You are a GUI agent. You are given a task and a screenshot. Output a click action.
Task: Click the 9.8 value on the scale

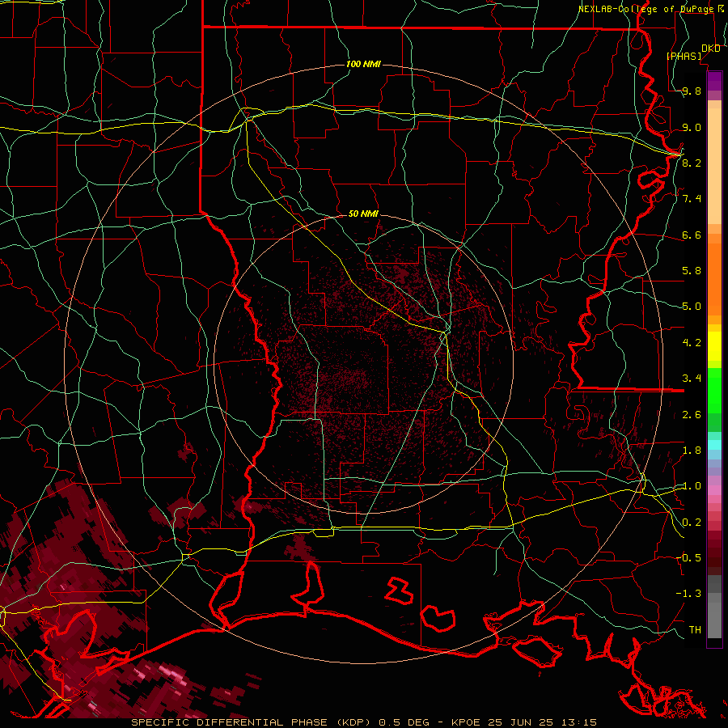(x=692, y=91)
